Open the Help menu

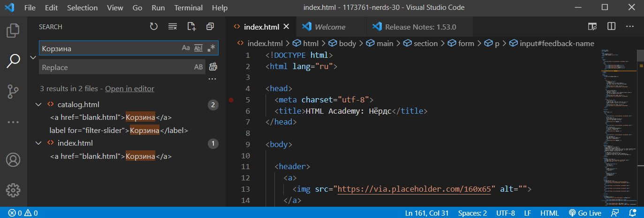tap(220, 8)
